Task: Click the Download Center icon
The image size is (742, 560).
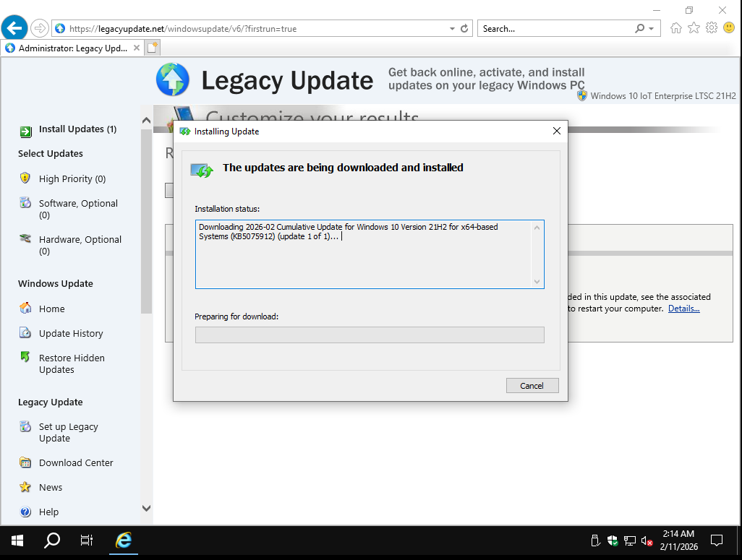Action: pyautogui.click(x=25, y=462)
